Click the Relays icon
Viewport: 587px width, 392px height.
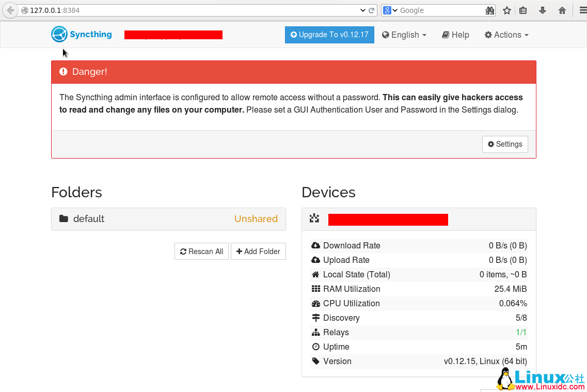(x=315, y=332)
